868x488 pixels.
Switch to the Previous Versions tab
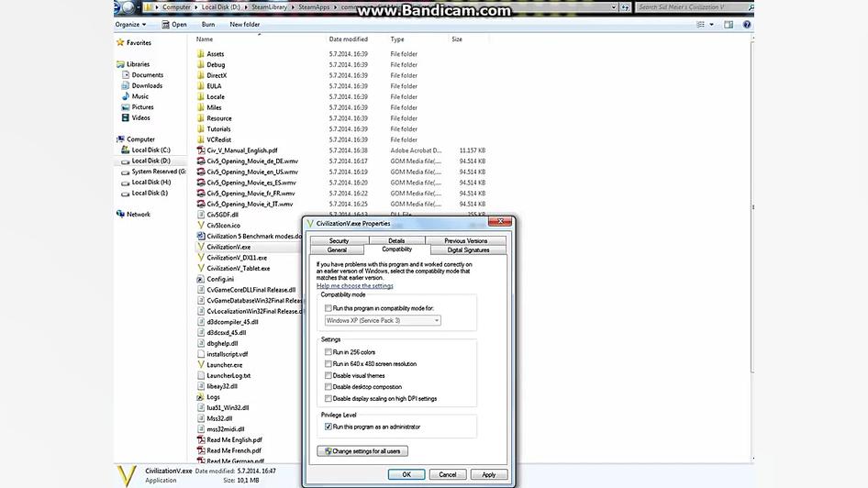[465, 240]
